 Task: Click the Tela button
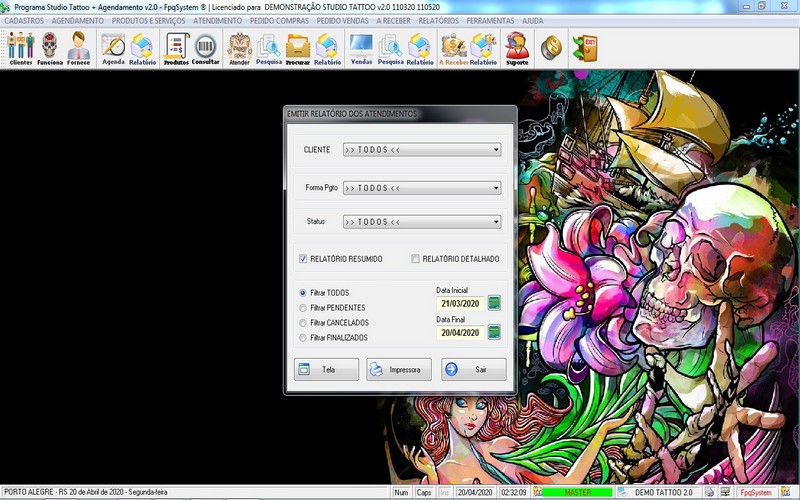[326, 369]
